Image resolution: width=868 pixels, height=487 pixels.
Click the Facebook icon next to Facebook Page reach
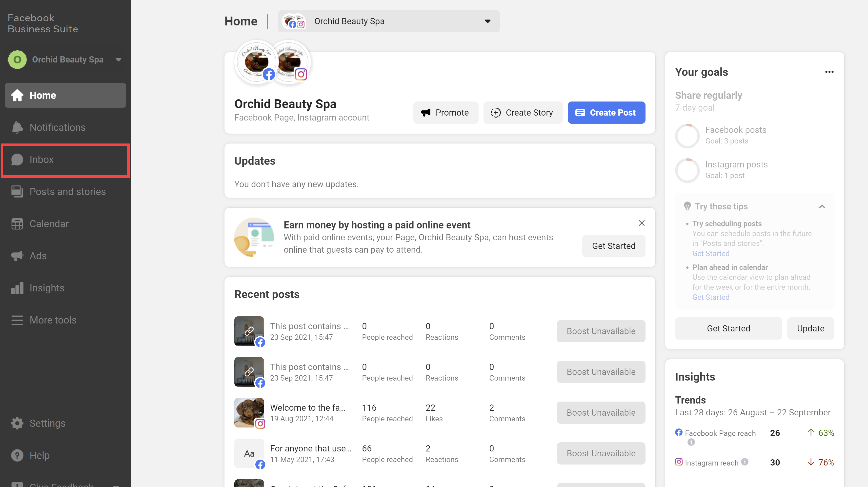tap(679, 432)
